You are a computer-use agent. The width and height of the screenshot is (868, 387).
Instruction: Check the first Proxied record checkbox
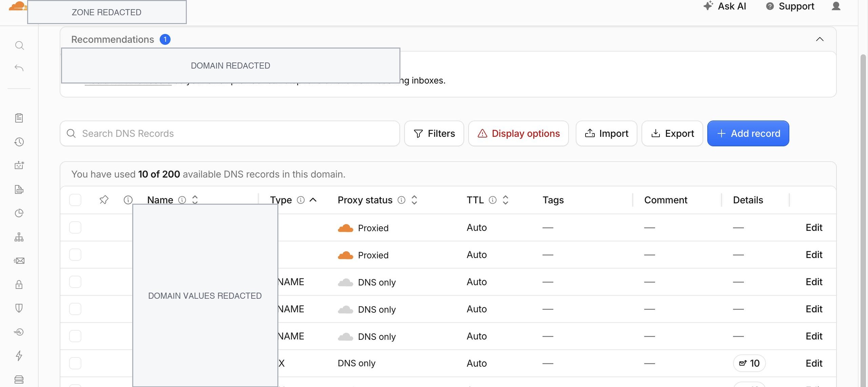75,227
